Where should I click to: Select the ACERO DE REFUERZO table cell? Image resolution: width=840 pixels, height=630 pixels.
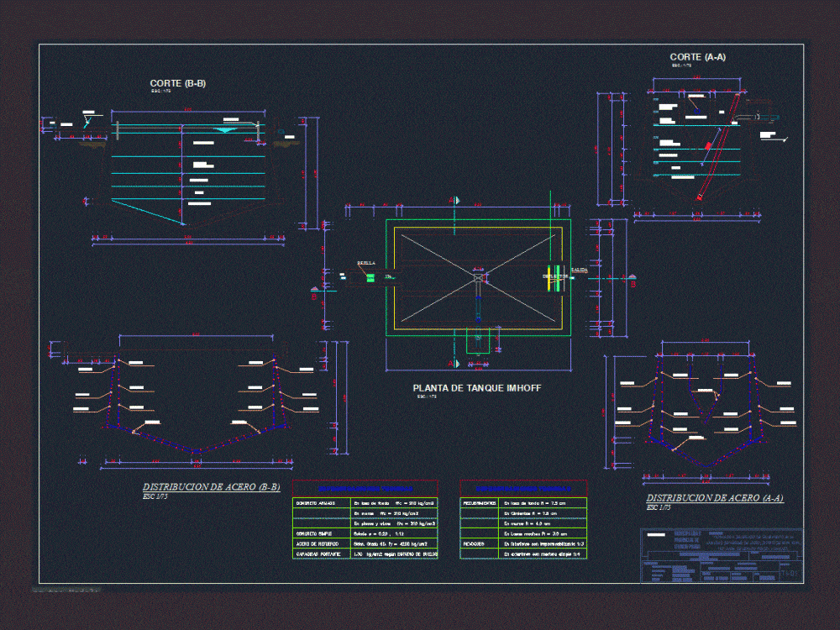[x=318, y=543]
